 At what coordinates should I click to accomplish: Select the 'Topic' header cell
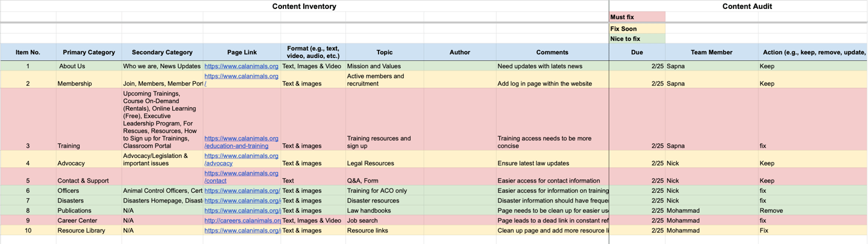(x=385, y=52)
